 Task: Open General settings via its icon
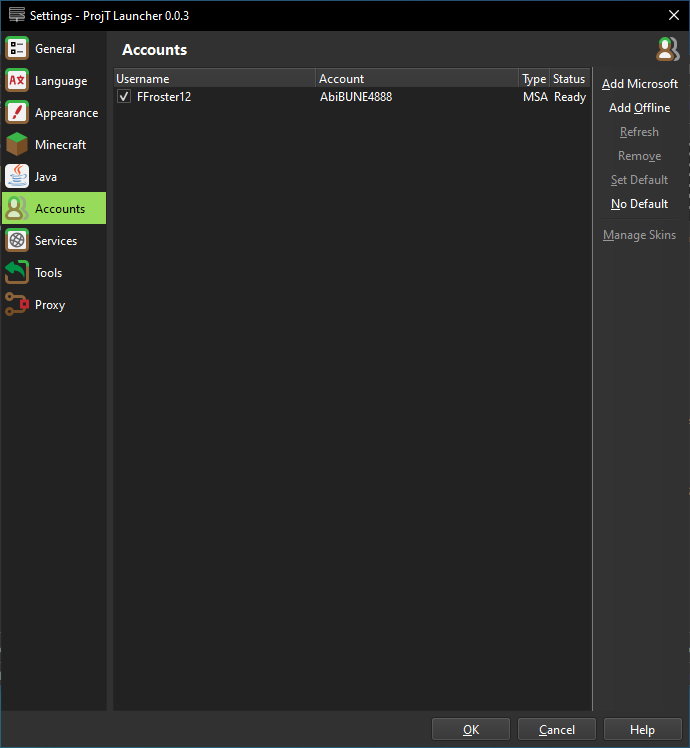pos(17,49)
